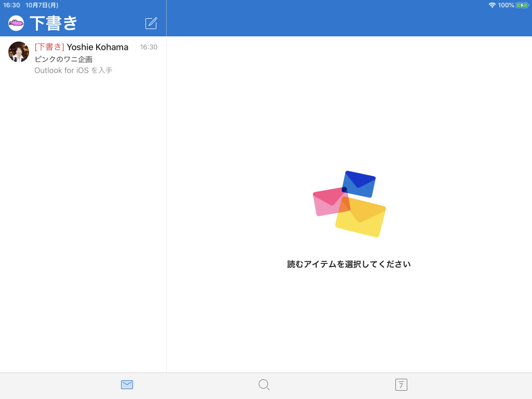Image resolution: width=532 pixels, height=399 pixels.
Task: Click the colorful envelopes illustration
Action: point(349,204)
